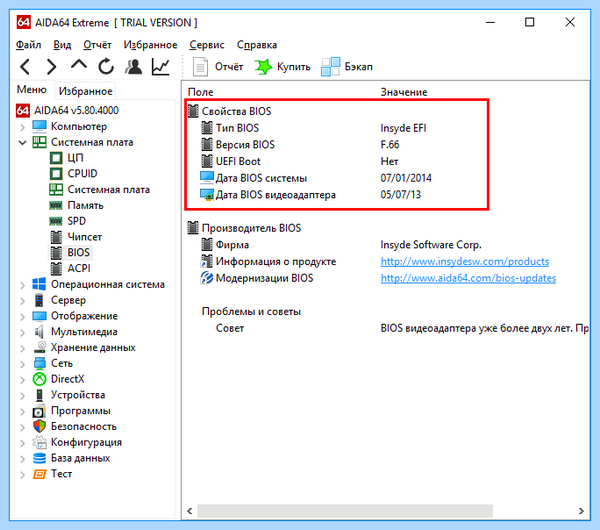Image resolution: width=600 pixels, height=530 pixels.
Task: Go up one level with the up arrow icon
Action: click(79, 65)
